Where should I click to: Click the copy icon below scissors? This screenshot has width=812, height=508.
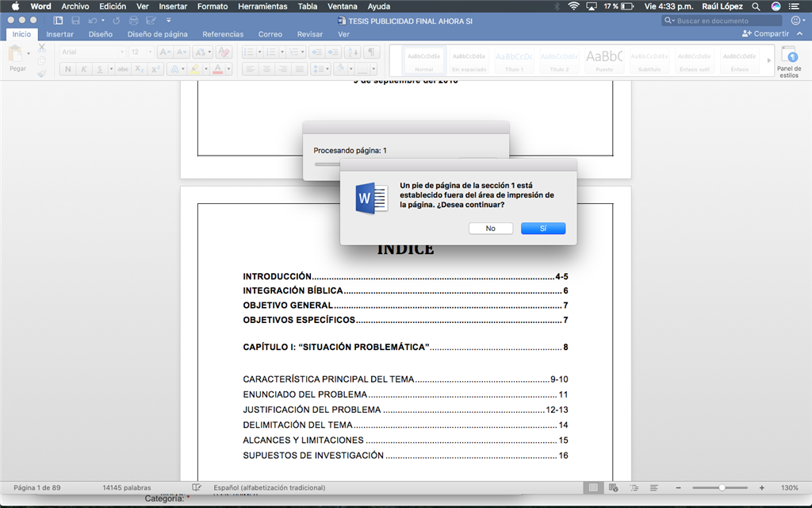42,60
